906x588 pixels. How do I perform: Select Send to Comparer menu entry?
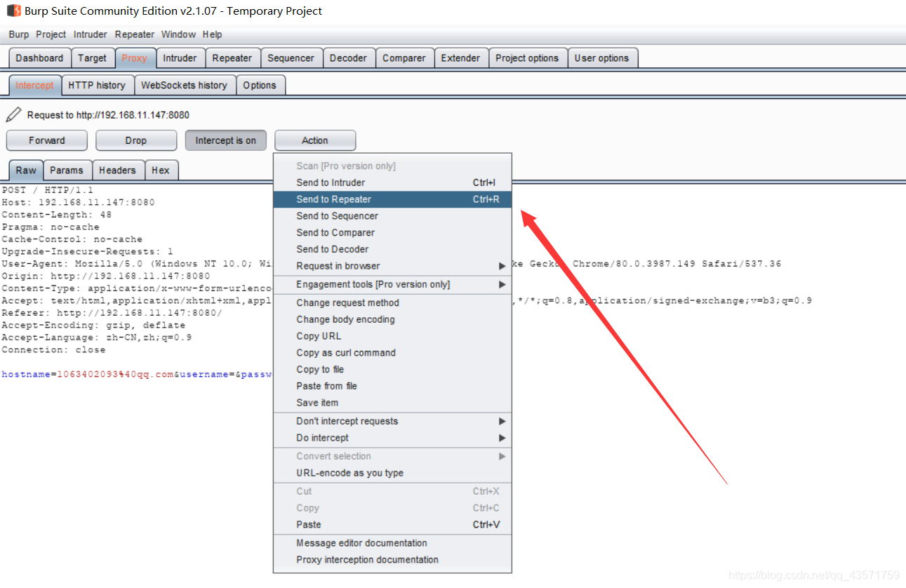pyautogui.click(x=392, y=232)
